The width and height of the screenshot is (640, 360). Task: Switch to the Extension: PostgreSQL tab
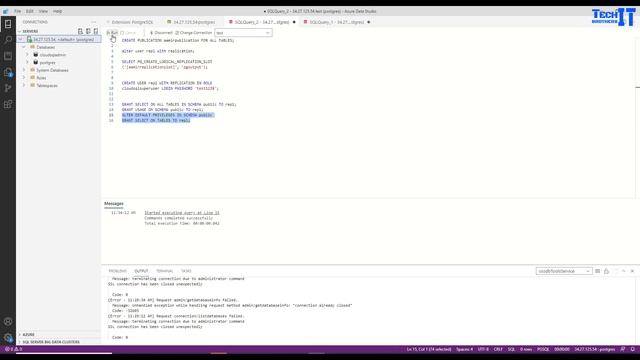coord(132,22)
